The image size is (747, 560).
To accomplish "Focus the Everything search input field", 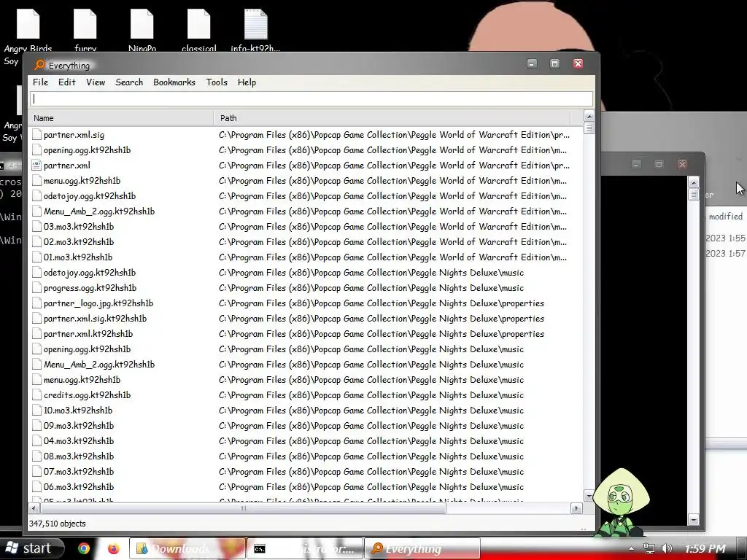I will pyautogui.click(x=311, y=98).
